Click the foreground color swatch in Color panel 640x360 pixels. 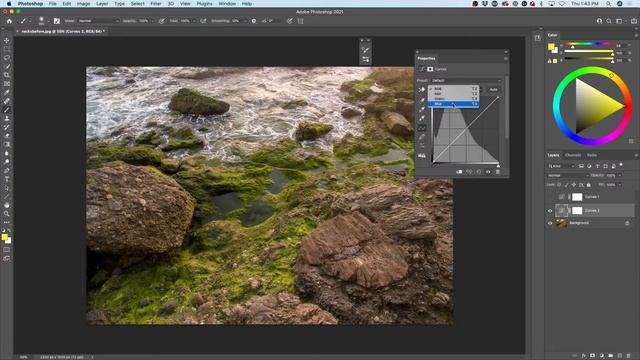point(551,47)
